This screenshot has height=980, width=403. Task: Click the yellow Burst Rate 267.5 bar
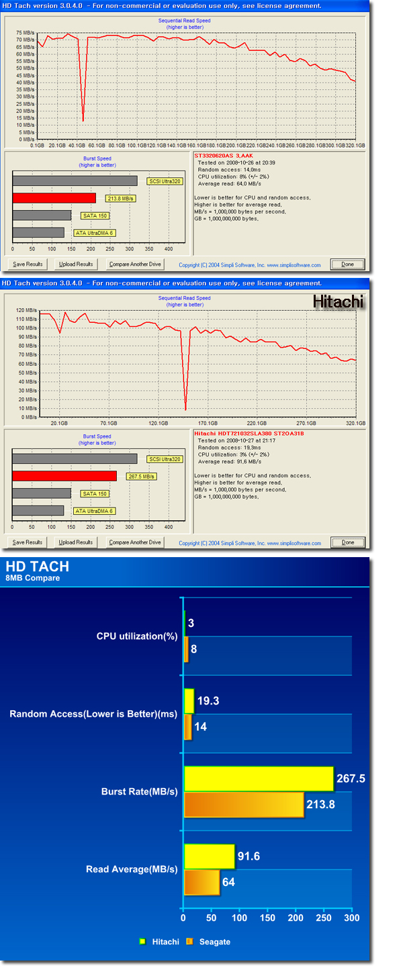coord(259,779)
